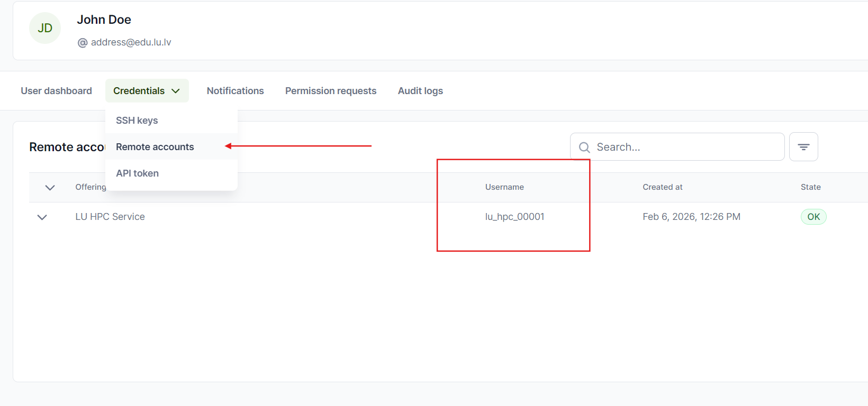Select API token from the Credentials menu
The height and width of the screenshot is (406, 868).
click(x=138, y=173)
